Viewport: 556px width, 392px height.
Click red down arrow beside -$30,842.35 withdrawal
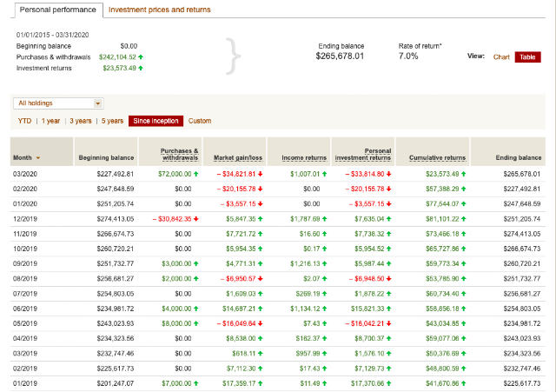(x=196, y=219)
